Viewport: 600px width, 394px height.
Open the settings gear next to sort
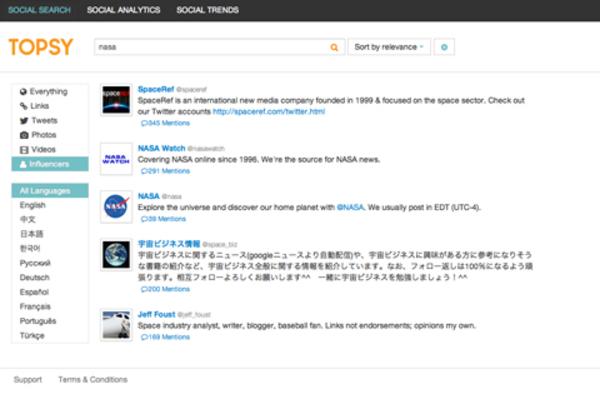click(444, 47)
